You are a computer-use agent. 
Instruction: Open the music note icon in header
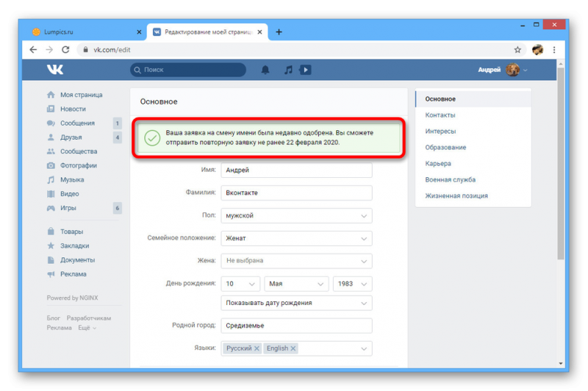[x=288, y=70]
